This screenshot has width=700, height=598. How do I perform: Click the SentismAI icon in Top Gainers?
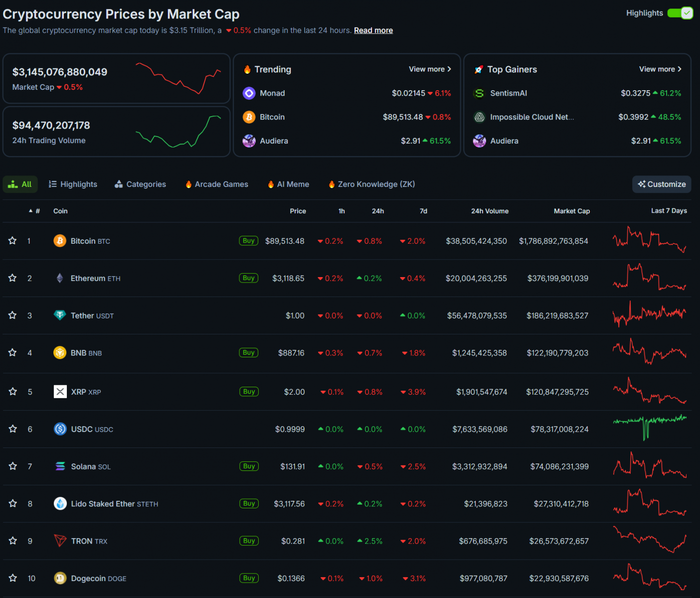(479, 93)
